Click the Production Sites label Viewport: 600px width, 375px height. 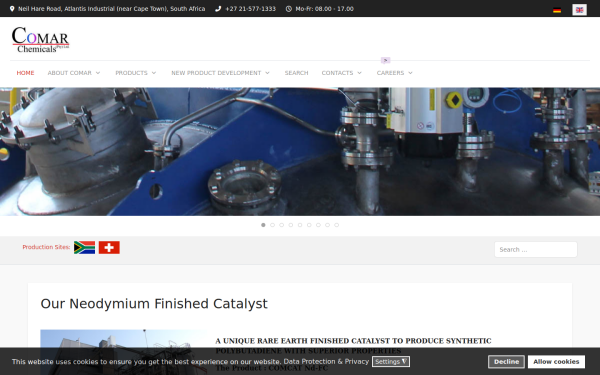click(46, 247)
